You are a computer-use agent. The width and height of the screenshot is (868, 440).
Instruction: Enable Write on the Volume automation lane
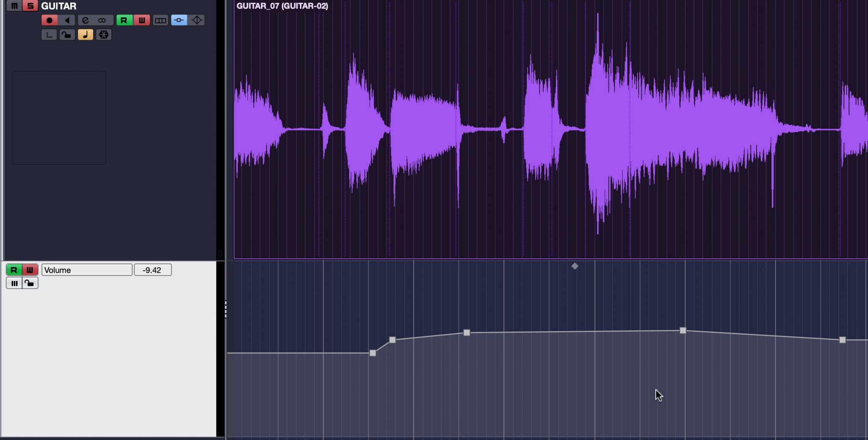(x=29, y=270)
